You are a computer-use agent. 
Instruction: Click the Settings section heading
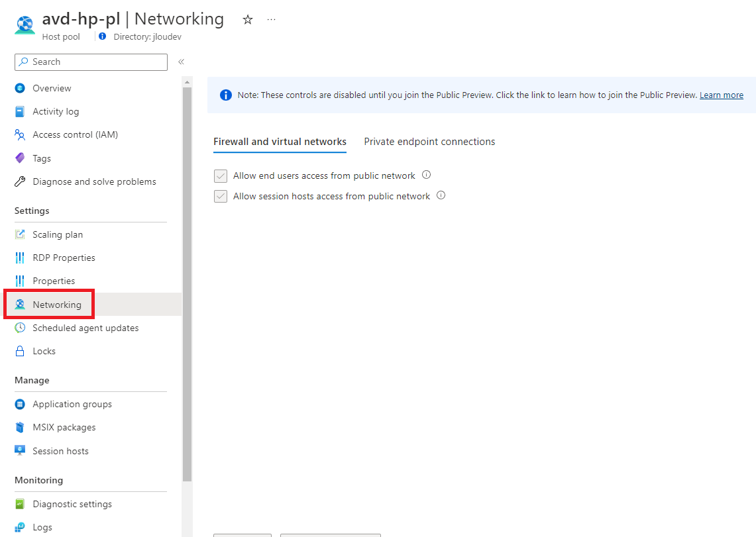point(32,211)
